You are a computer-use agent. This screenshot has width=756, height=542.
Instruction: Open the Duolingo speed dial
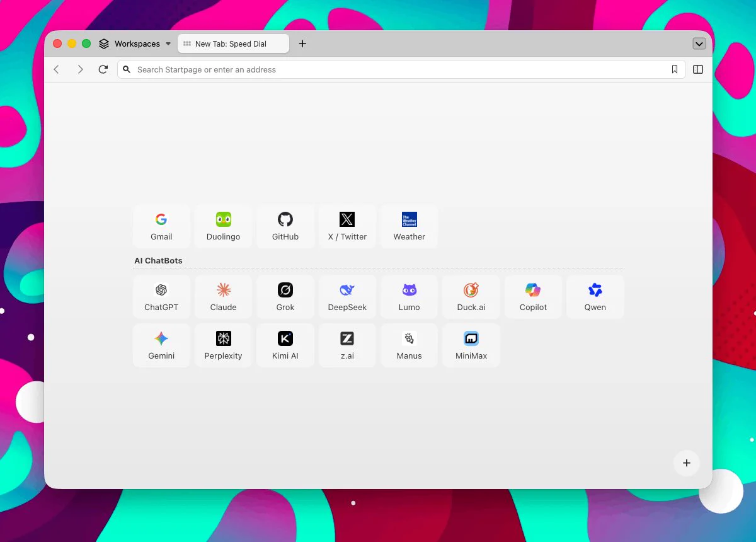(x=223, y=226)
